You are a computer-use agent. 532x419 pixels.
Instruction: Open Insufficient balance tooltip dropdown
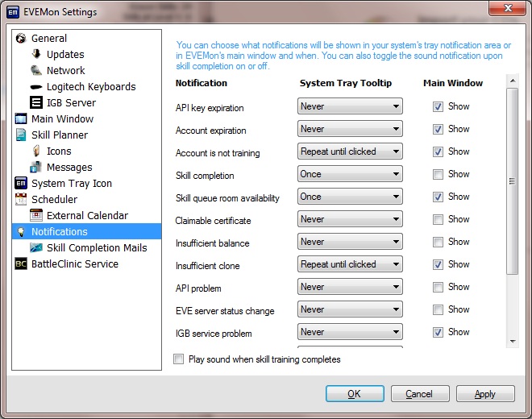pyautogui.click(x=350, y=242)
